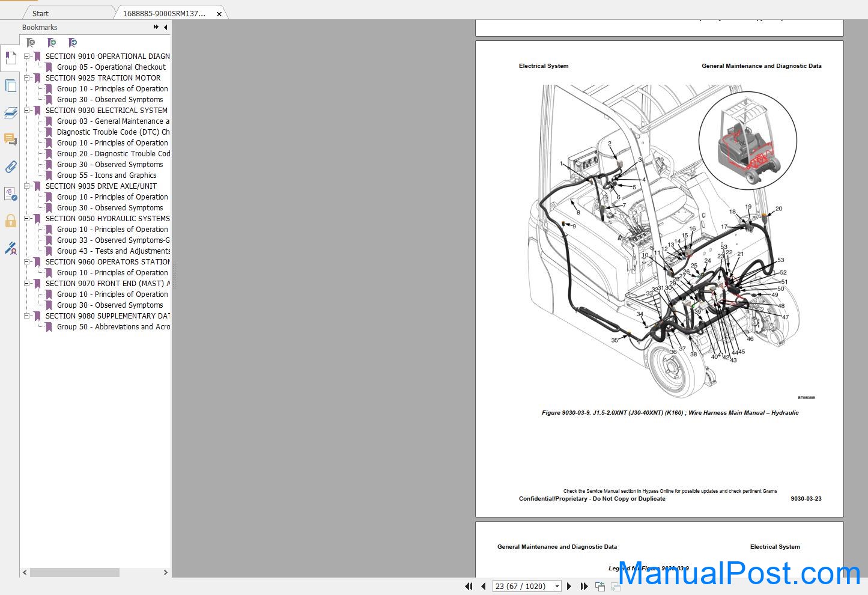Open Group 33 - Observed Symptoms-G bookmark
This screenshot has height=595, width=868.
113,240
